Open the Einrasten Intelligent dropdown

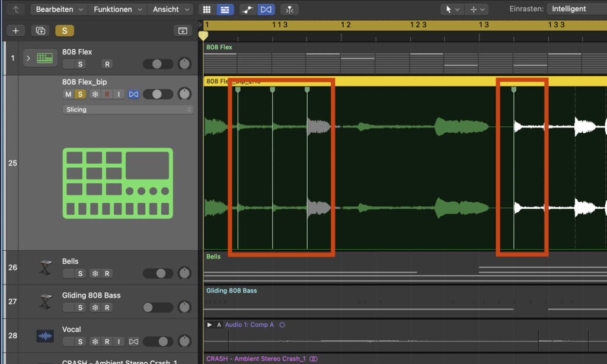(577, 9)
